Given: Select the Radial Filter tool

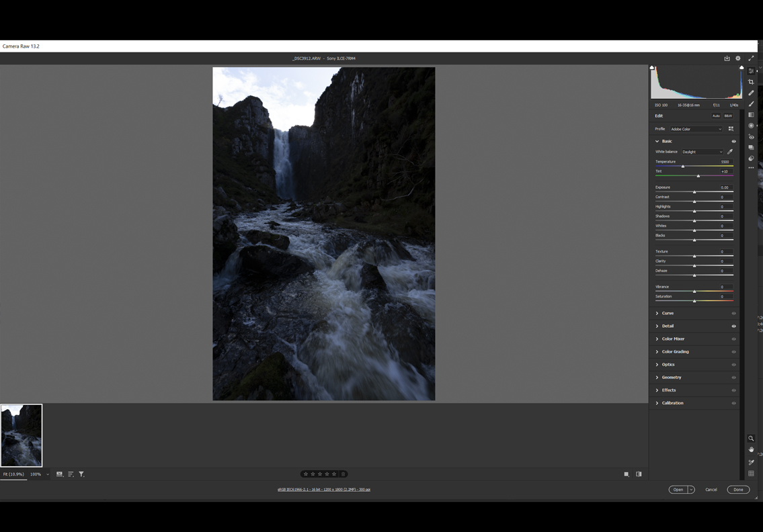Looking at the screenshot, I should coord(751,126).
